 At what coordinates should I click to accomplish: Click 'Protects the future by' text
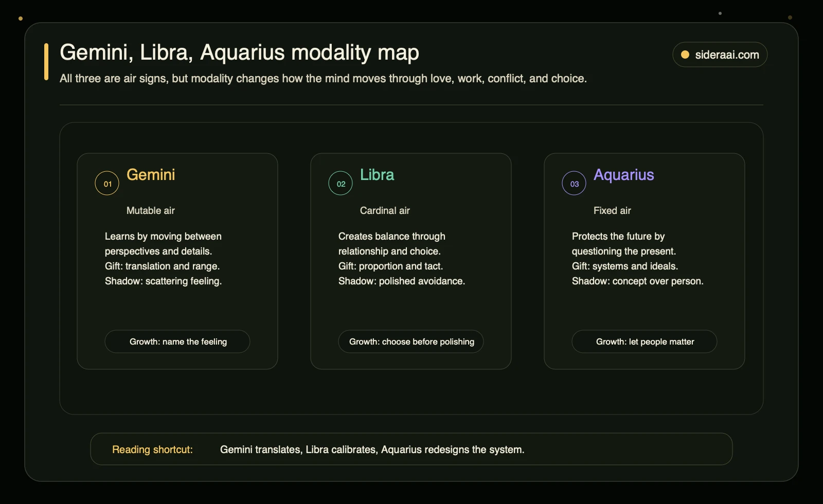click(618, 236)
